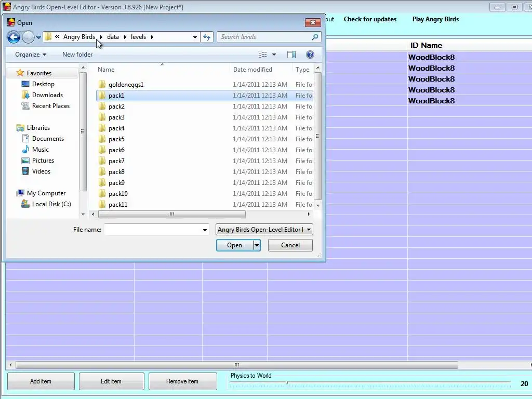Go back with the blue Back arrow
This screenshot has width=532, height=399.
point(14,37)
